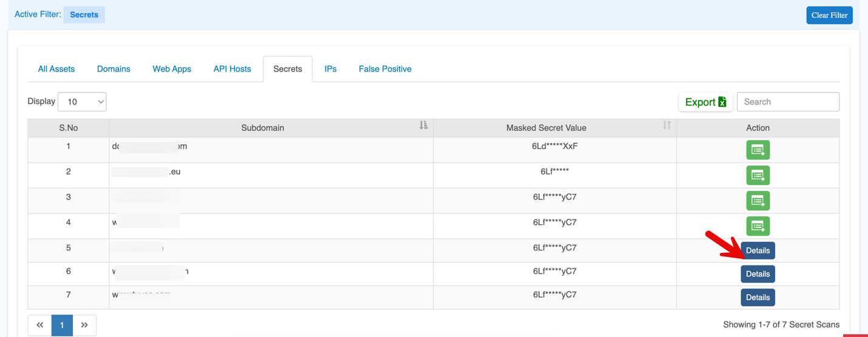Click green action icon in row 2
This screenshot has width=868, height=337.
click(758, 175)
